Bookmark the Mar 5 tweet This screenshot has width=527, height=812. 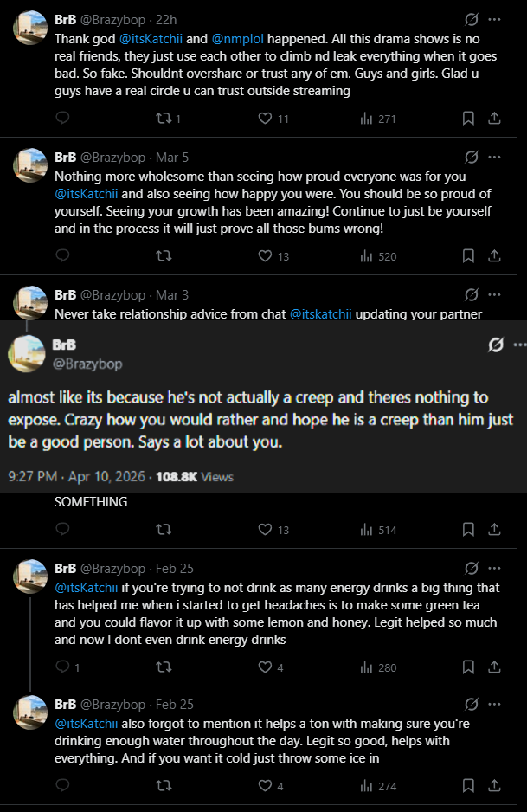pos(468,255)
